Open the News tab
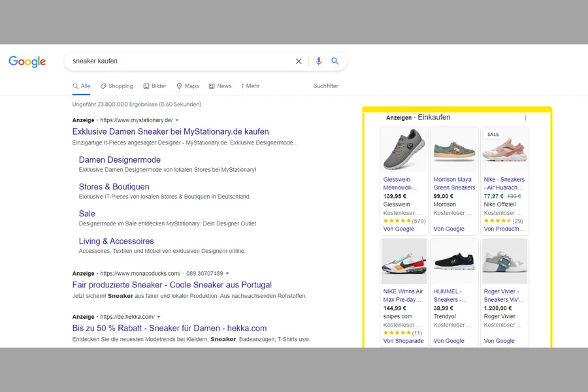 (220, 86)
